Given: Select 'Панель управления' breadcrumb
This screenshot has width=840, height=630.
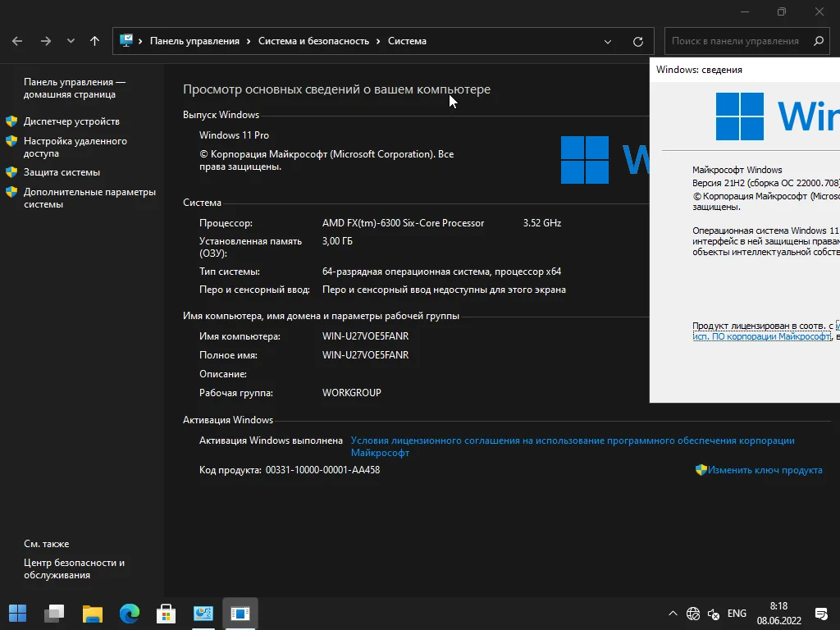Looking at the screenshot, I should tap(194, 41).
